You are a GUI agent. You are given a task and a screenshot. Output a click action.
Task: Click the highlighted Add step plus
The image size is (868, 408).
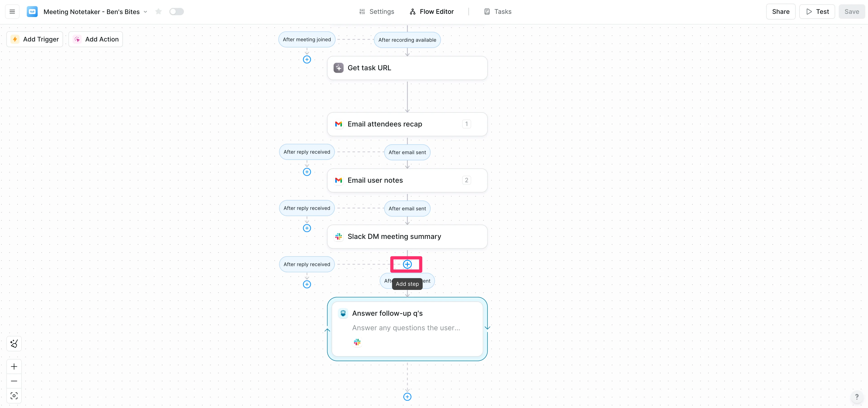click(407, 264)
